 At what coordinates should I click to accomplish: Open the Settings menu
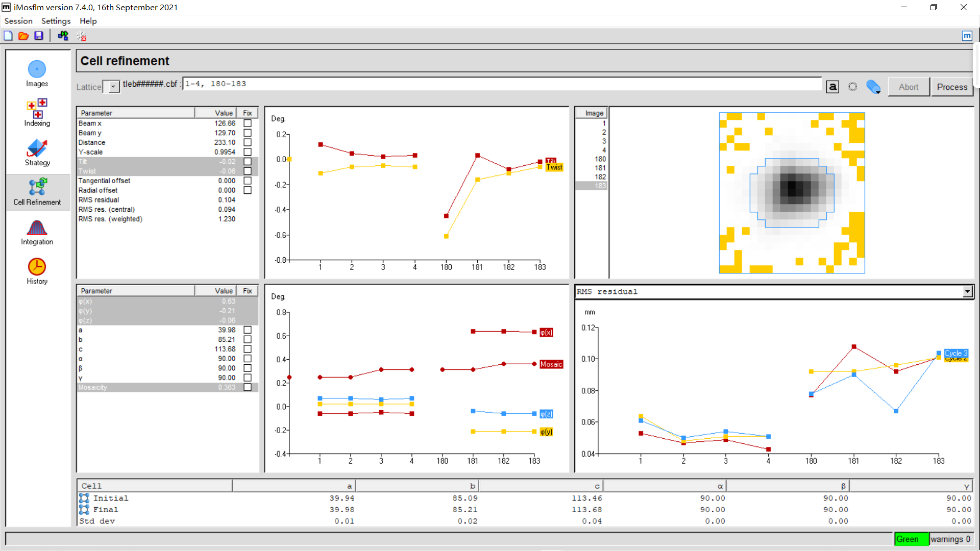(56, 21)
